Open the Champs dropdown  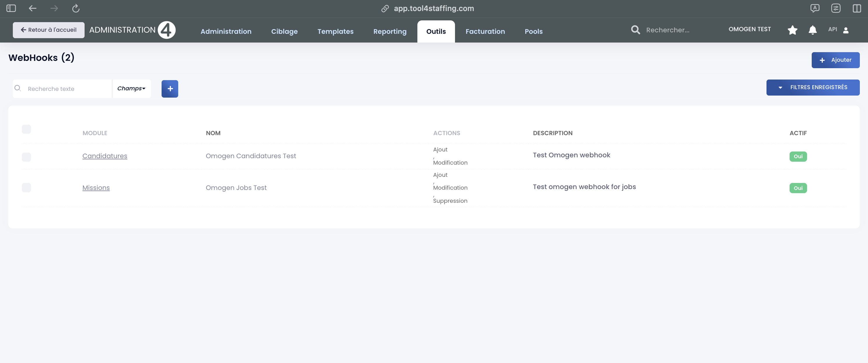(x=132, y=89)
